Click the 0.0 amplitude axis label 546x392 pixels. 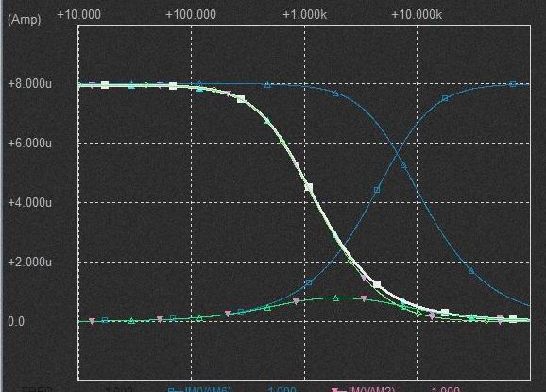tap(16, 321)
